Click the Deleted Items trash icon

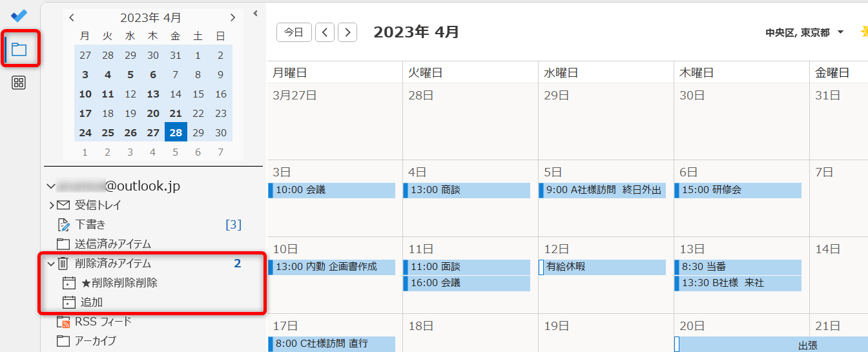pos(63,264)
